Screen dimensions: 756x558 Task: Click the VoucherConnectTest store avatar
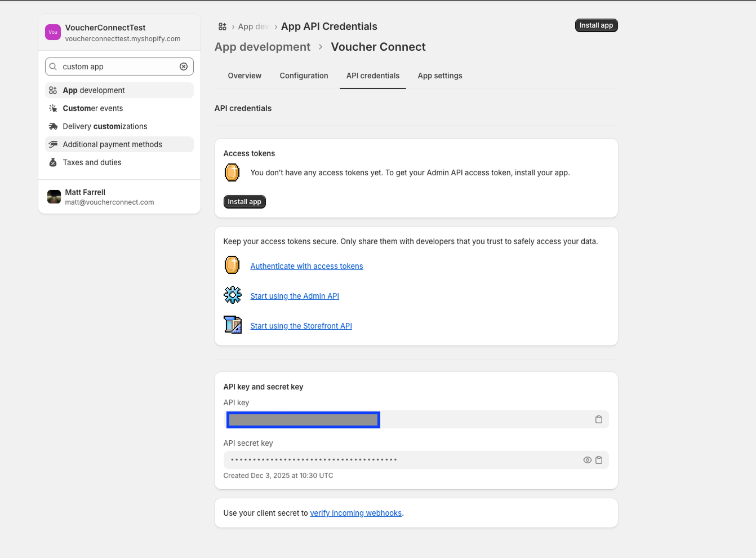pos(53,33)
